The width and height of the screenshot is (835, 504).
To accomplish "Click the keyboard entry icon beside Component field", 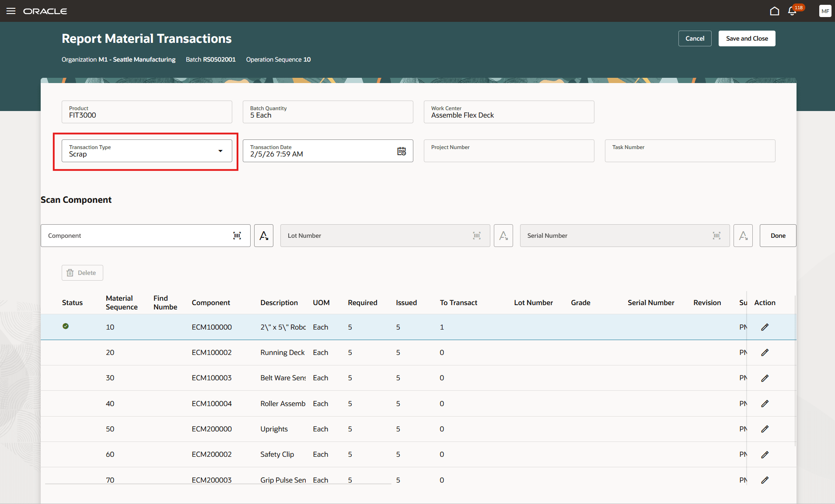I will click(263, 236).
